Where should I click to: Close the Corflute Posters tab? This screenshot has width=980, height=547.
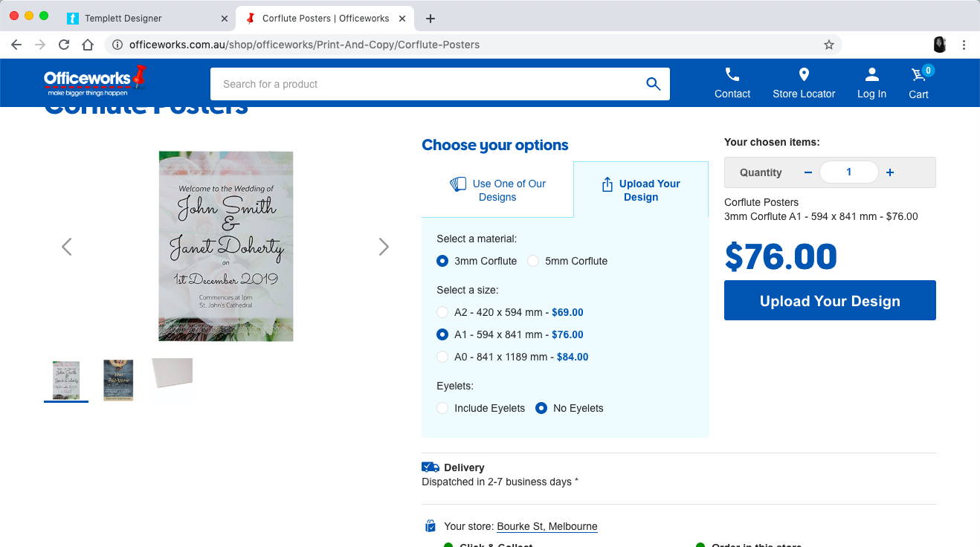[403, 19]
